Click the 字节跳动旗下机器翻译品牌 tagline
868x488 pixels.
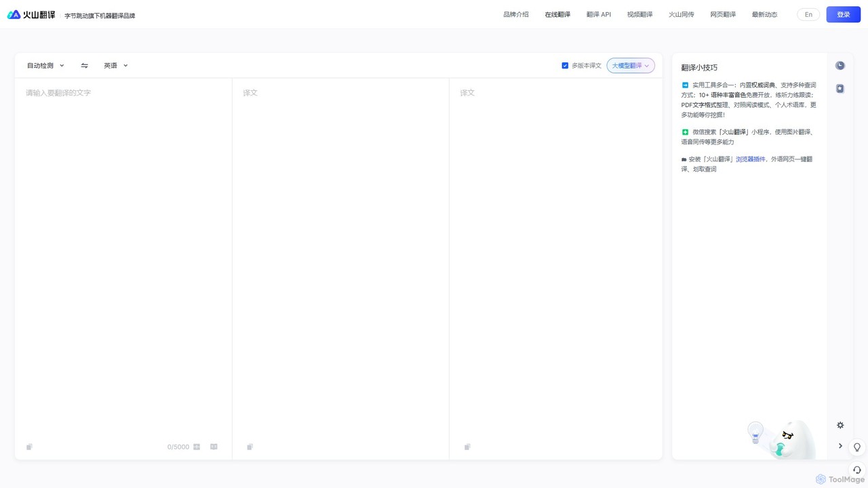[x=100, y=16]
